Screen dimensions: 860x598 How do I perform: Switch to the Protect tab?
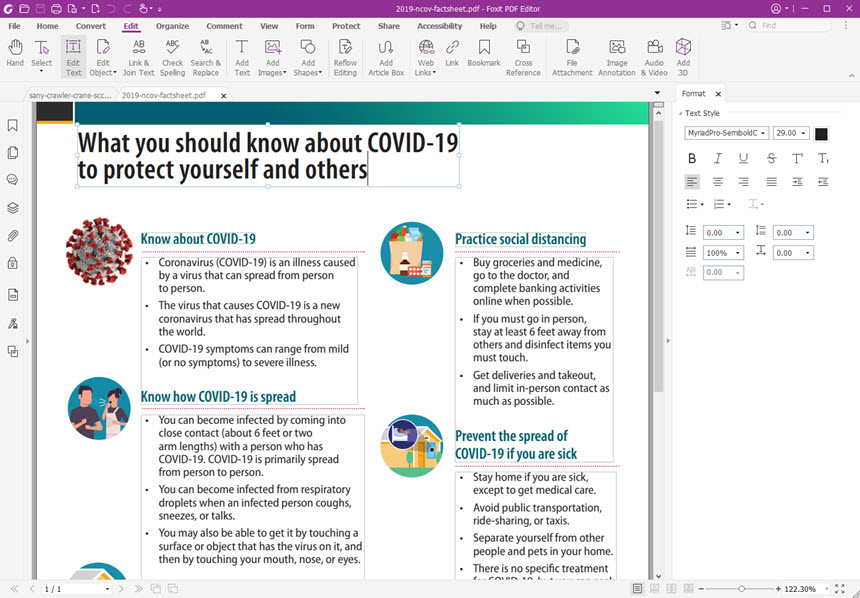(346, 26)
